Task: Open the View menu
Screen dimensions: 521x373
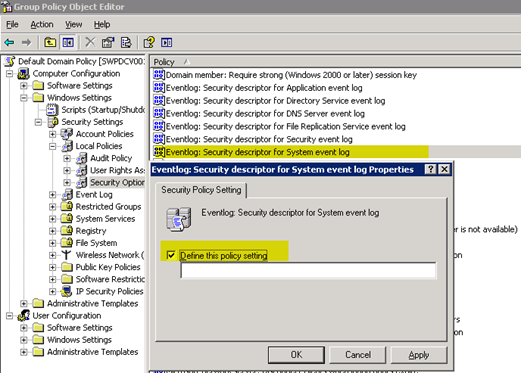Action: pos(73,24)
